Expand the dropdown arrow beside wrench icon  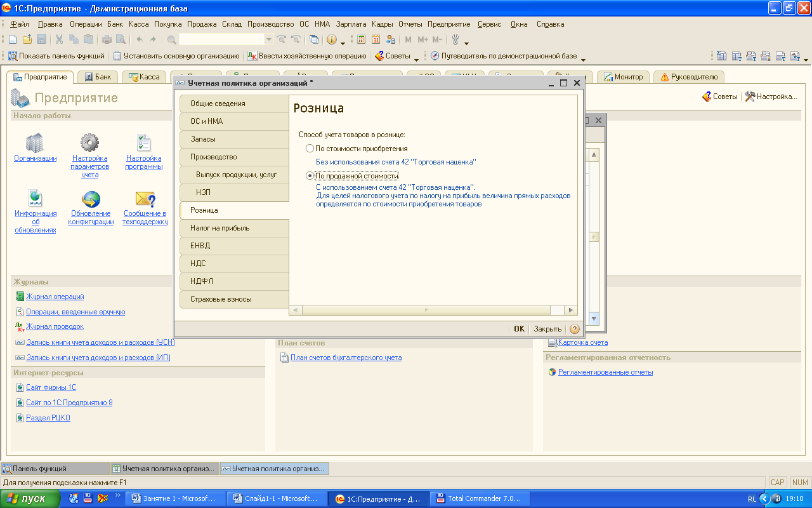coord(466,43)
